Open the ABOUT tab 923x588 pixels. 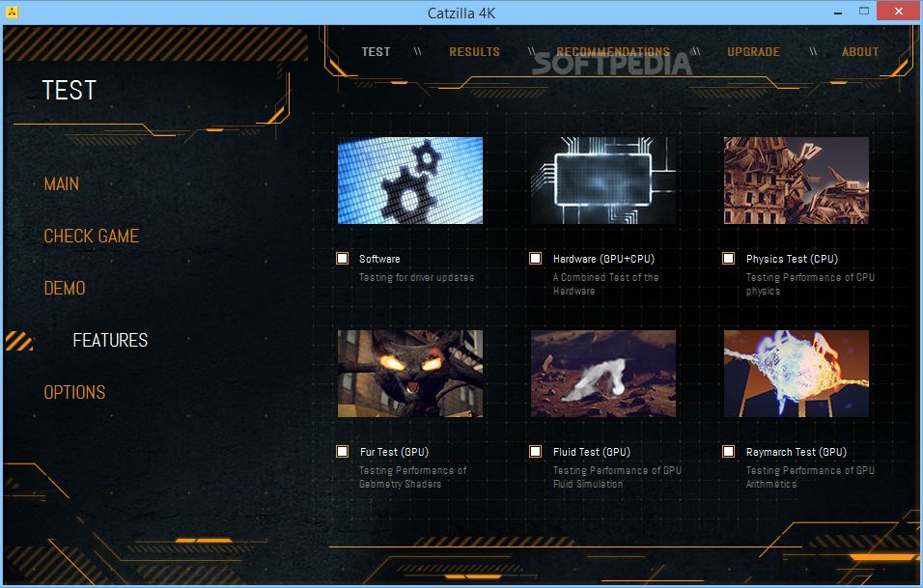tap(860, 52)
